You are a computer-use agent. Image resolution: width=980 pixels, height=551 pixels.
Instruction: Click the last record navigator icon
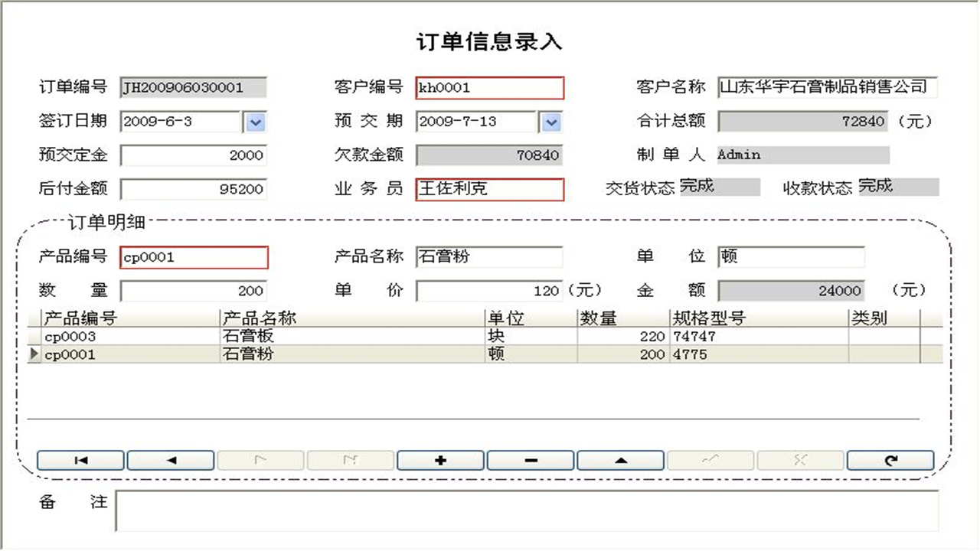351,460
